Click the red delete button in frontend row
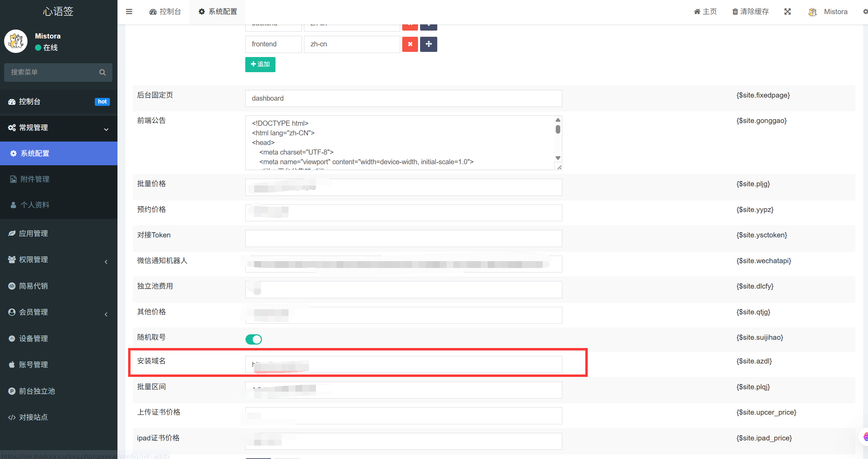This screenshot has width=868, height=459. 410,44
